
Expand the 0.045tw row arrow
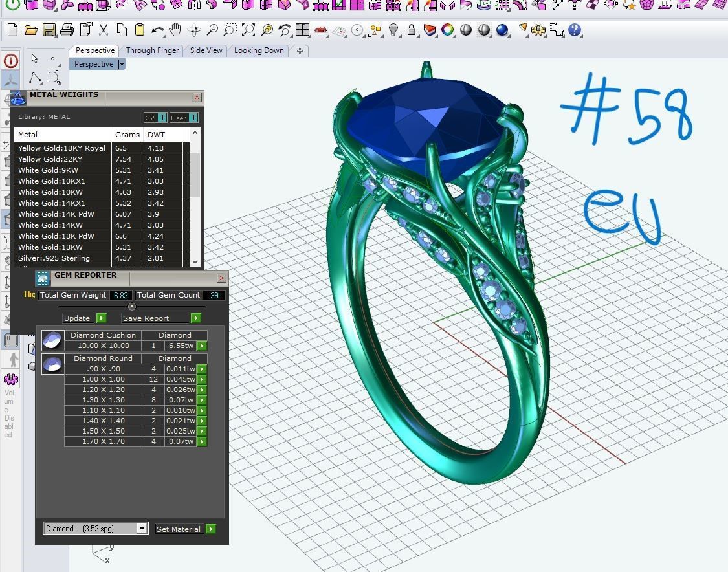201,379
